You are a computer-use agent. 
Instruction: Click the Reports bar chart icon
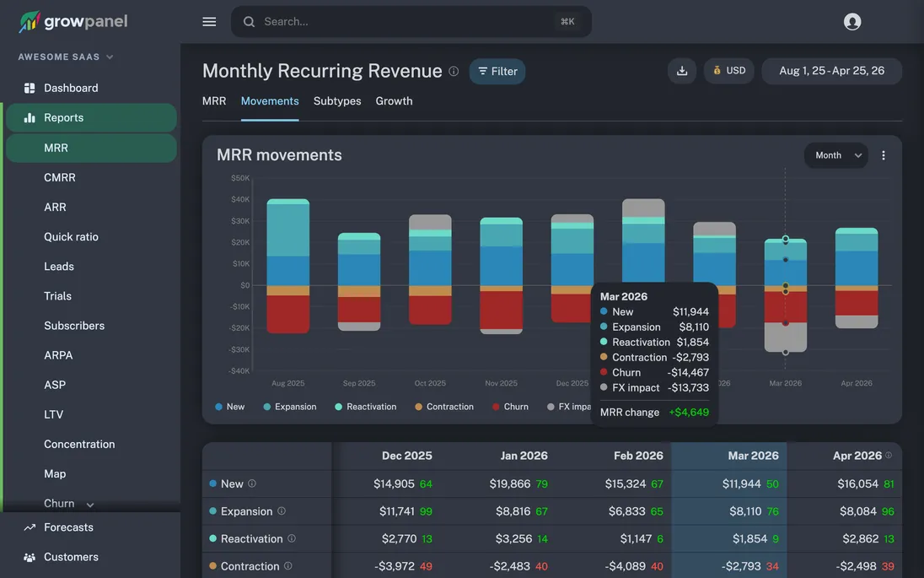[30, 117]
